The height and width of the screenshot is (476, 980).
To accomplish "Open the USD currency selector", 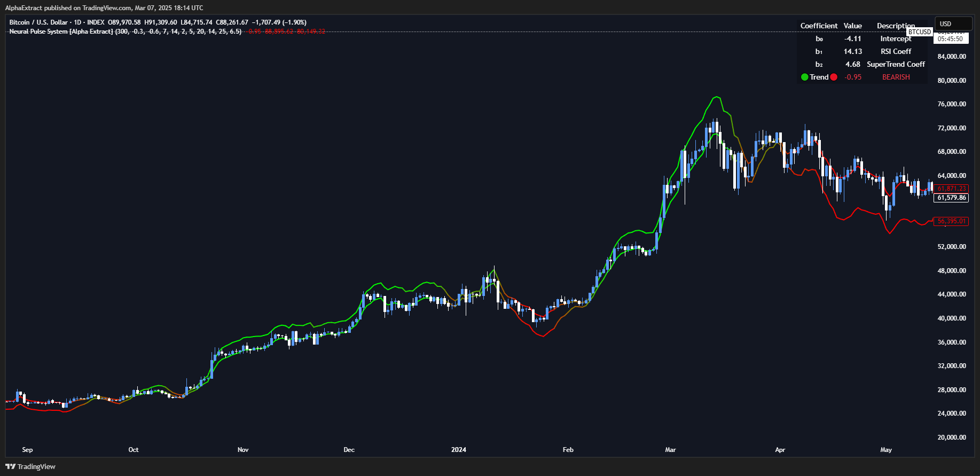I will (953, 24).
